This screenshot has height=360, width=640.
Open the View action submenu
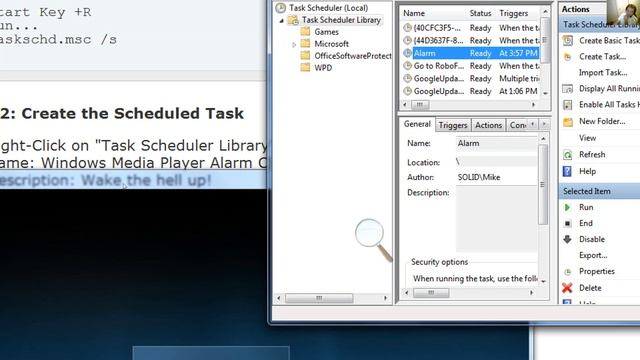coord(587,138)
